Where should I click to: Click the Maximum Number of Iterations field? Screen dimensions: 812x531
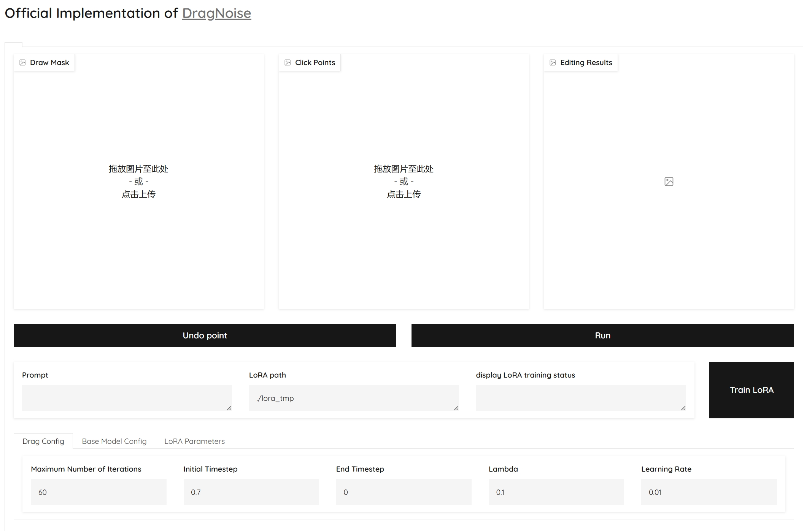(99, 492)
